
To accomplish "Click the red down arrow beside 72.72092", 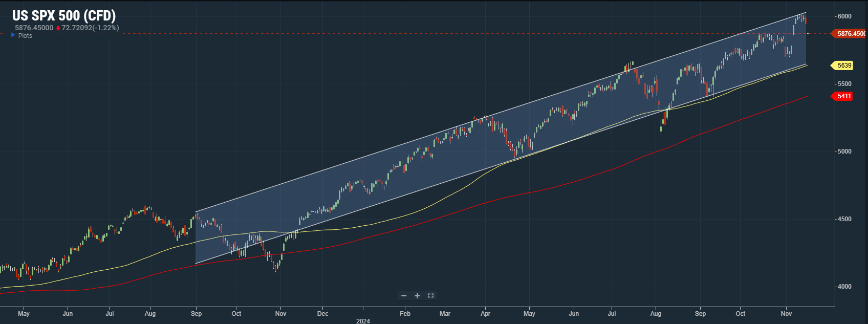I will [x=58, y=28].
